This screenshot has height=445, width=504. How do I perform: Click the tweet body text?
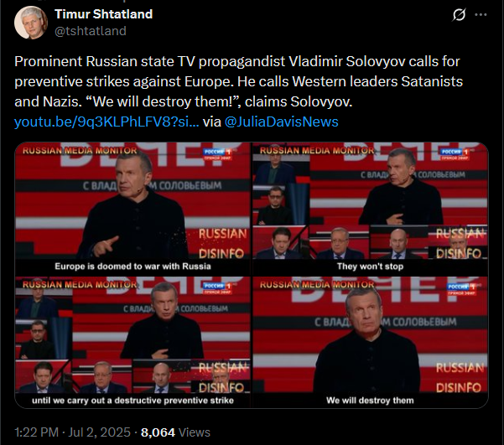(x=238, y=81)
